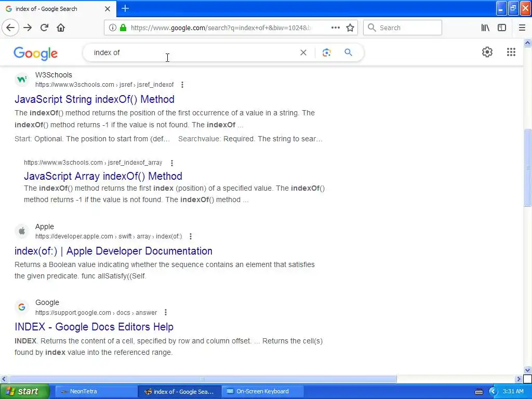532x399 pixels.
Task: Click the 3:31 AM clock
Action: [x=513, y=391]
